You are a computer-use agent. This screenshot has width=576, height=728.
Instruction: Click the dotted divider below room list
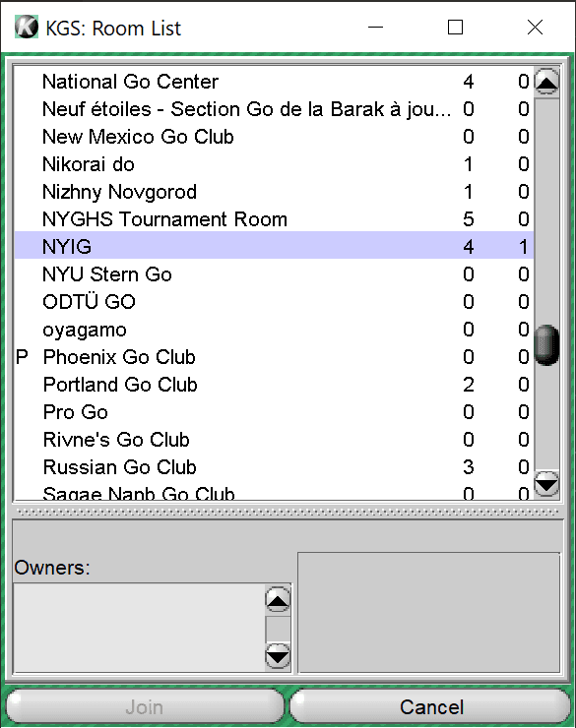pos(288,512)
